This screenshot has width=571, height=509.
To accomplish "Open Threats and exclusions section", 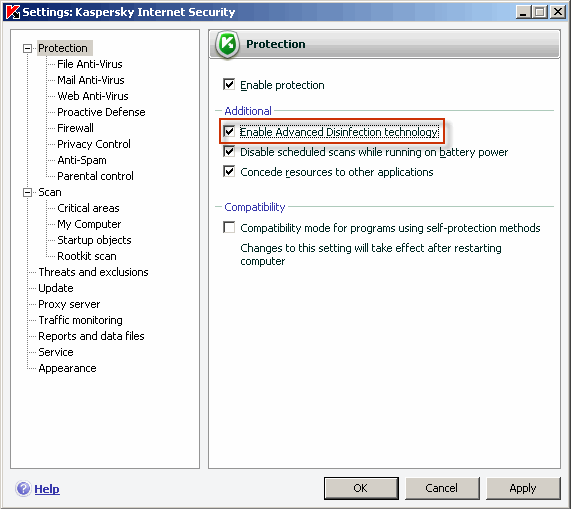I will (93, 272).
